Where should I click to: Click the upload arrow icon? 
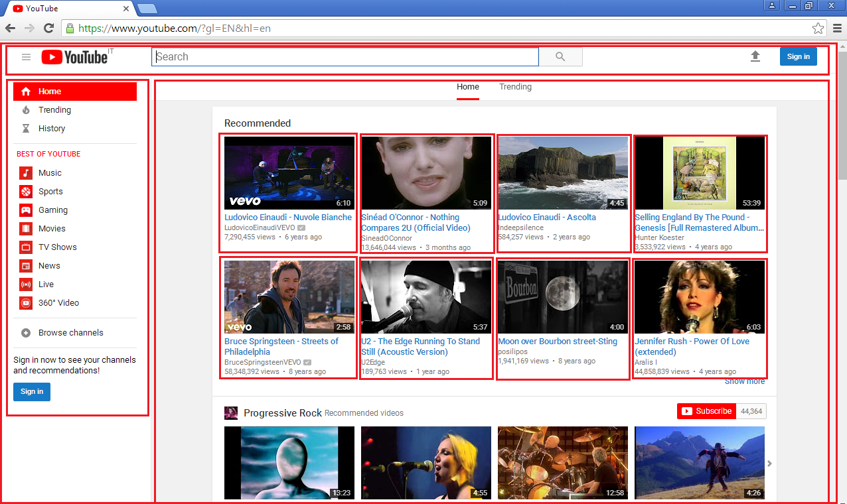pos(755,57)
